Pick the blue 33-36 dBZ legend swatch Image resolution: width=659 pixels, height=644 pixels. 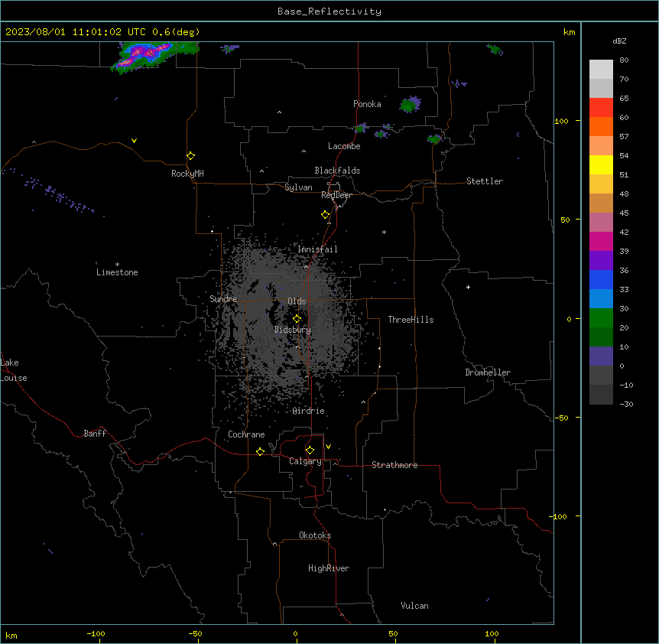click(601, 279)
